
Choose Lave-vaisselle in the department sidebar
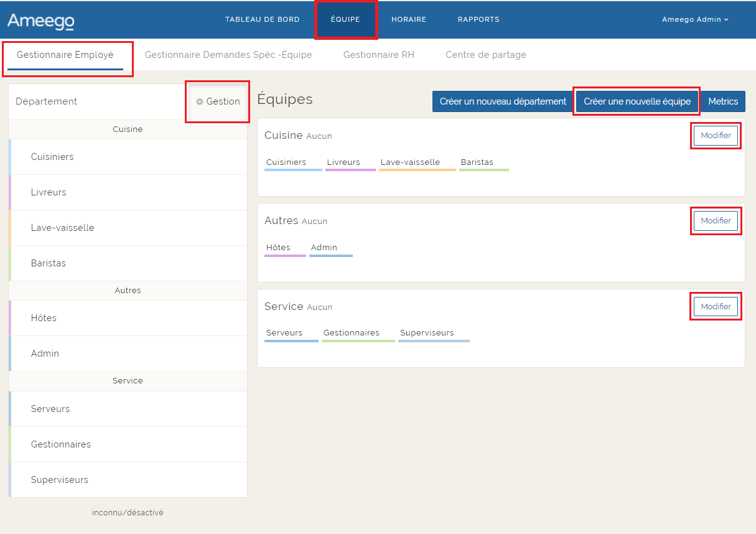click(62, 228)
